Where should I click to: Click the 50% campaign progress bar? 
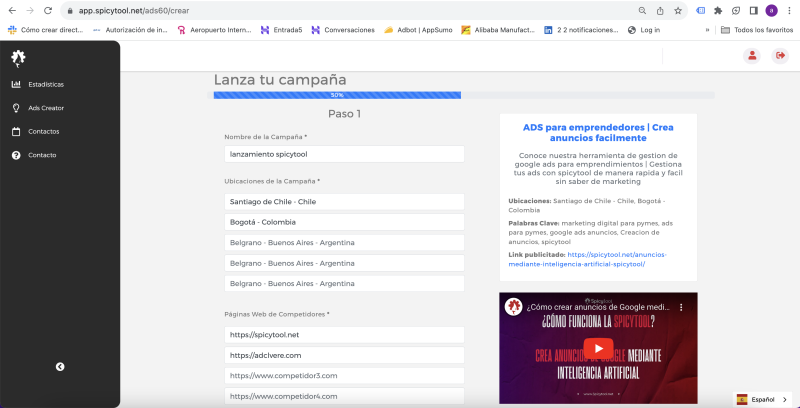click(337, 95)
